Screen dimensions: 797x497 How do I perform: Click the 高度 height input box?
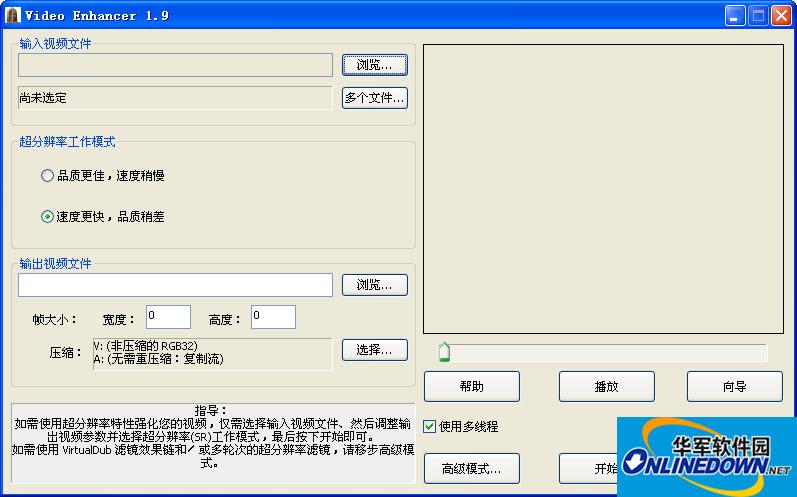[273, 317]
